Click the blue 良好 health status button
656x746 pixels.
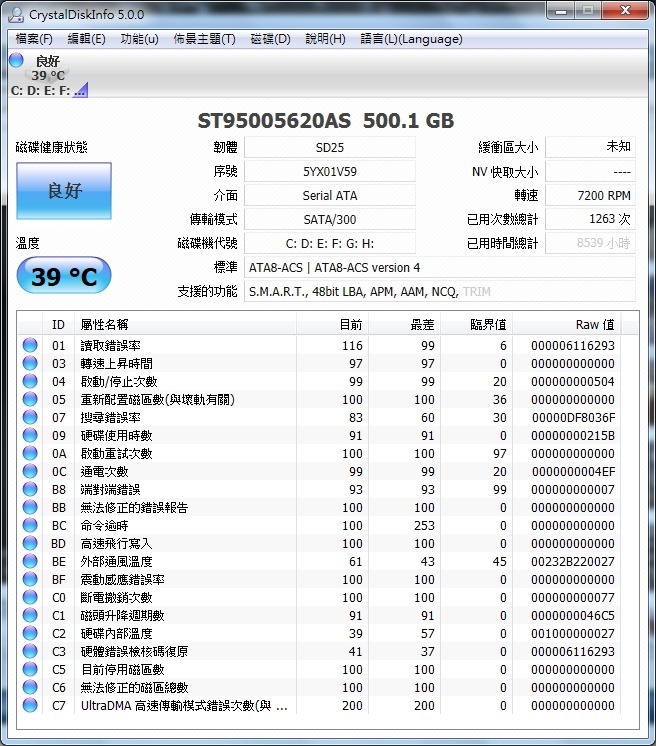(x=64, y=191)
